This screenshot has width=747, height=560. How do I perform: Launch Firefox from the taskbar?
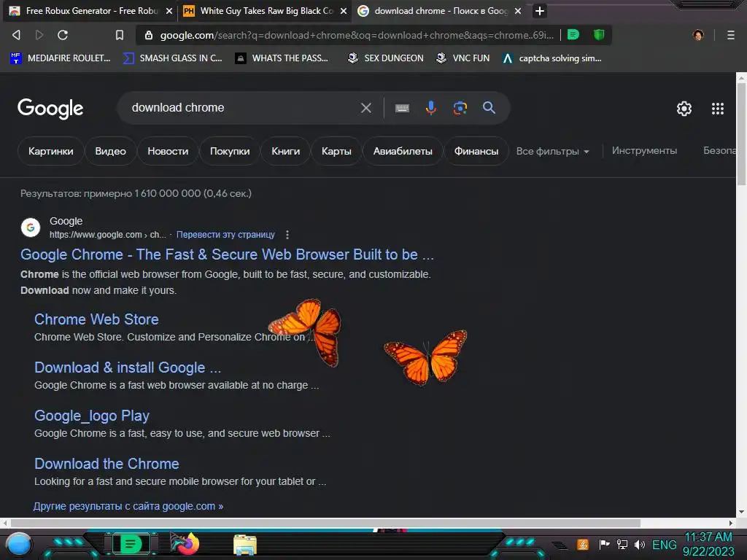186,544
